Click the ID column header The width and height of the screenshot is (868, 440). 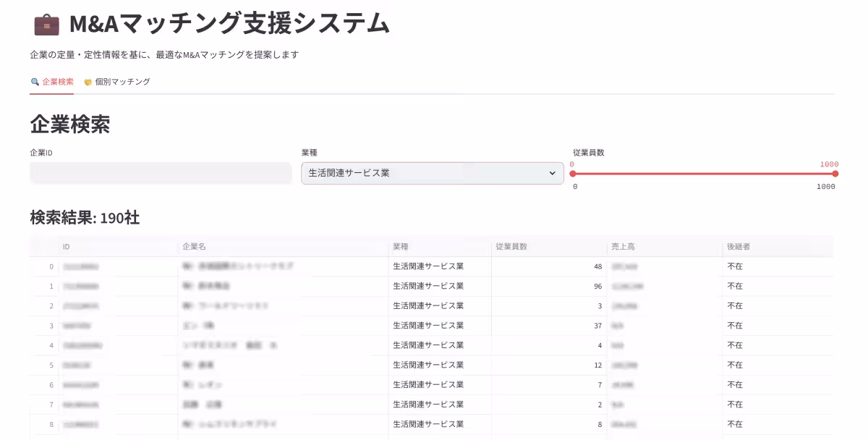[65, 246]
